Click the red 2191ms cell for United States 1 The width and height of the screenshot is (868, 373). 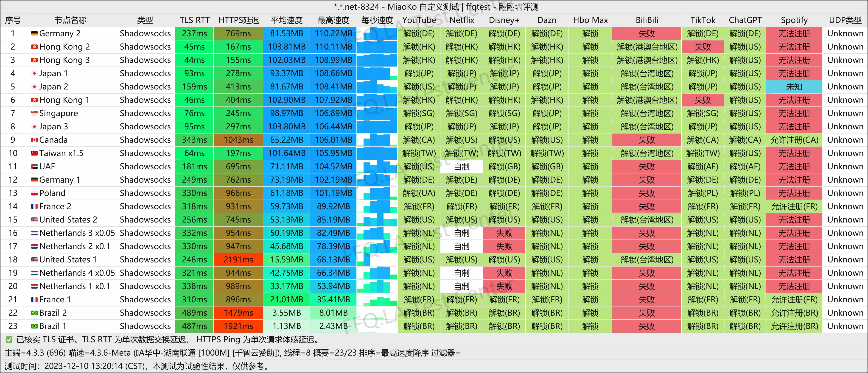coord(238,259)
